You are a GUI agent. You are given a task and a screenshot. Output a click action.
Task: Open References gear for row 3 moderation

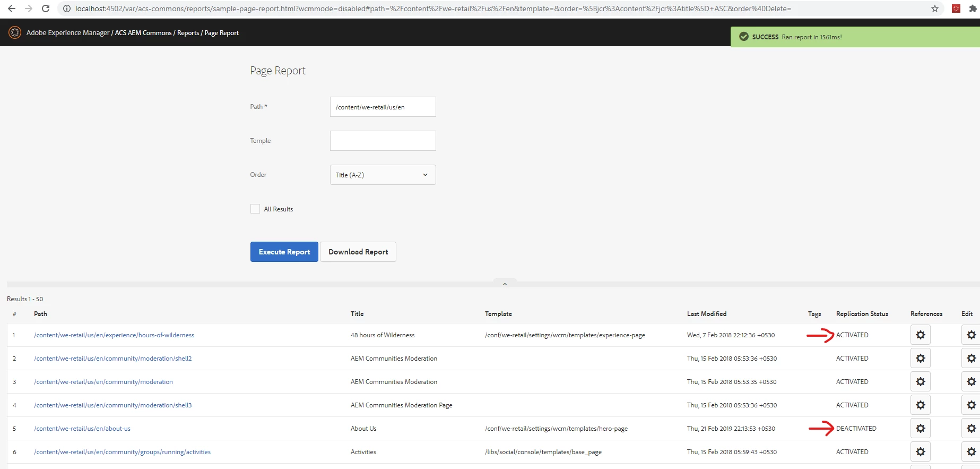921,382
